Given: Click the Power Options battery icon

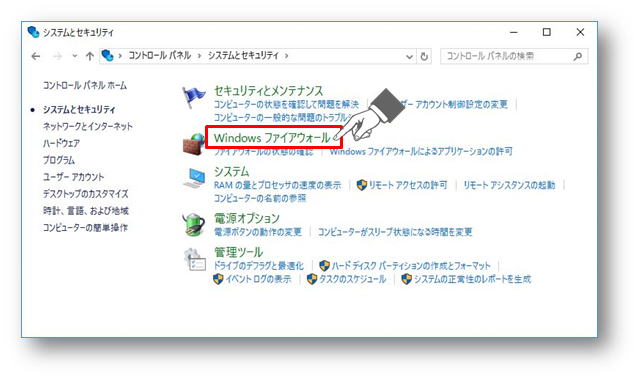Looking at the screenshot, I should [193, 224].
